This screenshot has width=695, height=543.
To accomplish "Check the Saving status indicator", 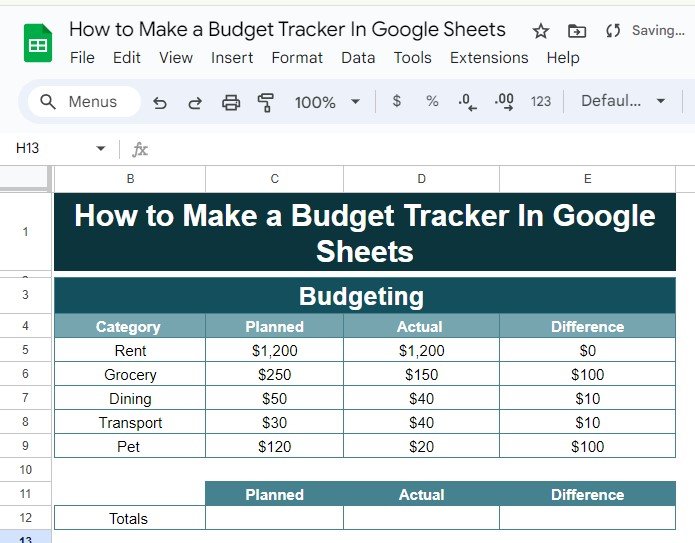I will [x=658, y=31].
